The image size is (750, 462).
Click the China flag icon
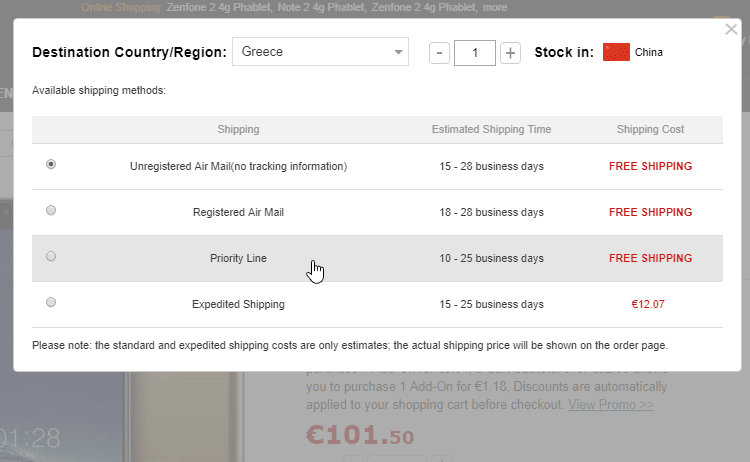tap(616, 52)
